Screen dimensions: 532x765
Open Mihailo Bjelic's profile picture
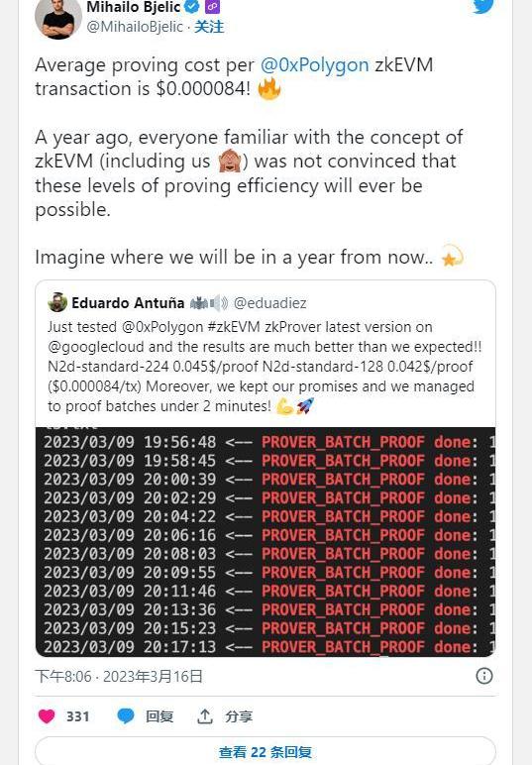pyautogui.click(x=58, y=17)
